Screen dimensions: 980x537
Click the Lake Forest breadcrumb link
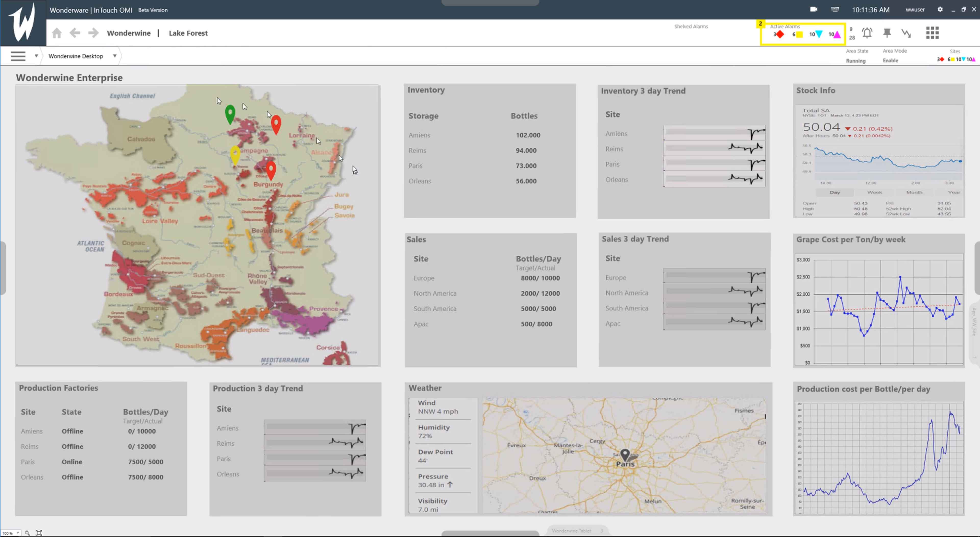[188, 33]
